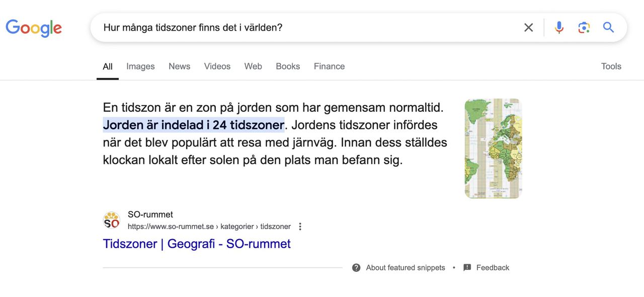Open the Tools options

(x=611, y=66)
